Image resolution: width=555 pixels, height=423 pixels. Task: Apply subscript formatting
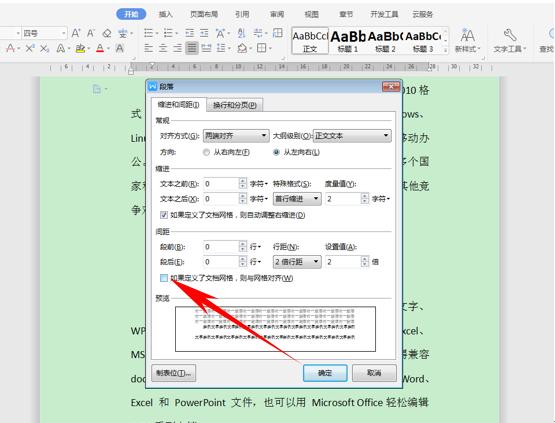click(x=44, y=48)
